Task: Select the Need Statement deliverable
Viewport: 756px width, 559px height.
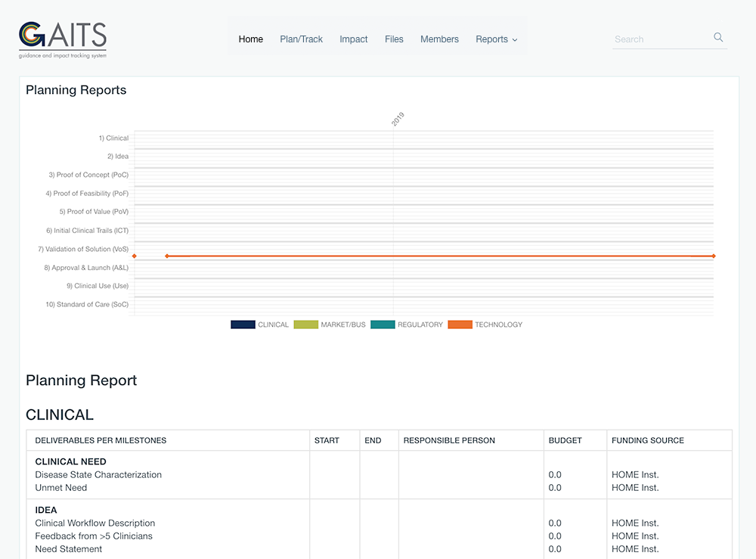Action: tap(69, 549)
